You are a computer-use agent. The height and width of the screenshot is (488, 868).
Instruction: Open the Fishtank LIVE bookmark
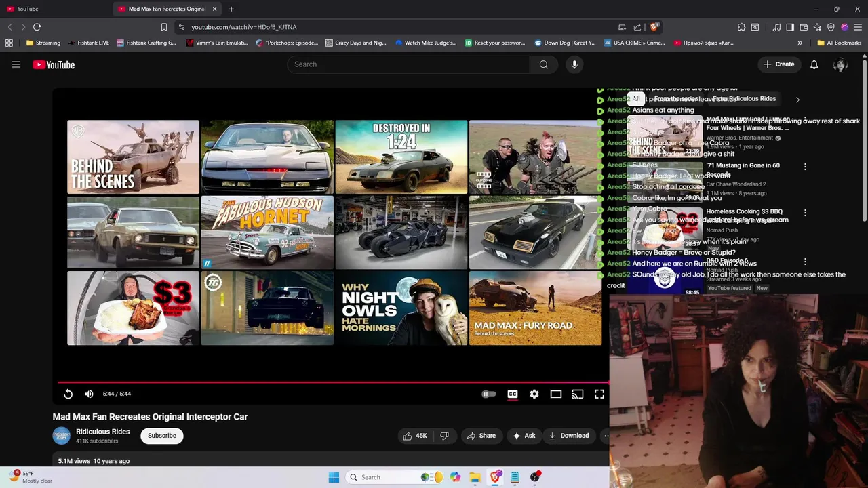89,43
